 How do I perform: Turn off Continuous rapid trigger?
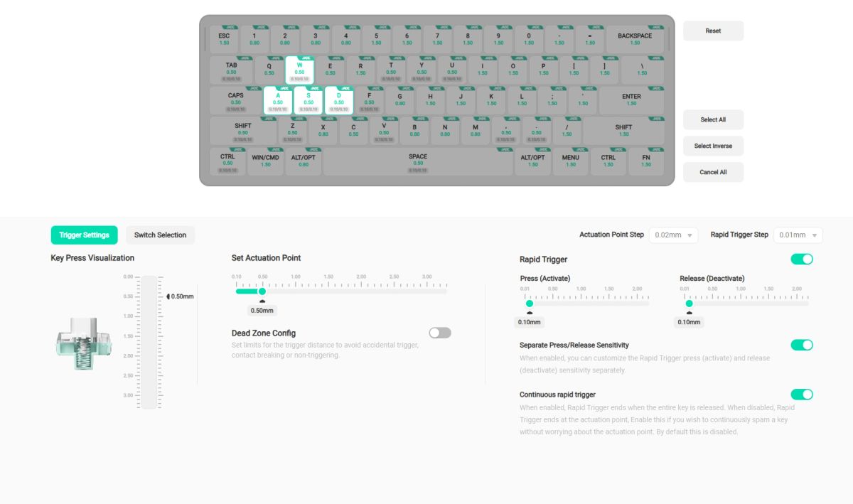(x=802, y=395)
